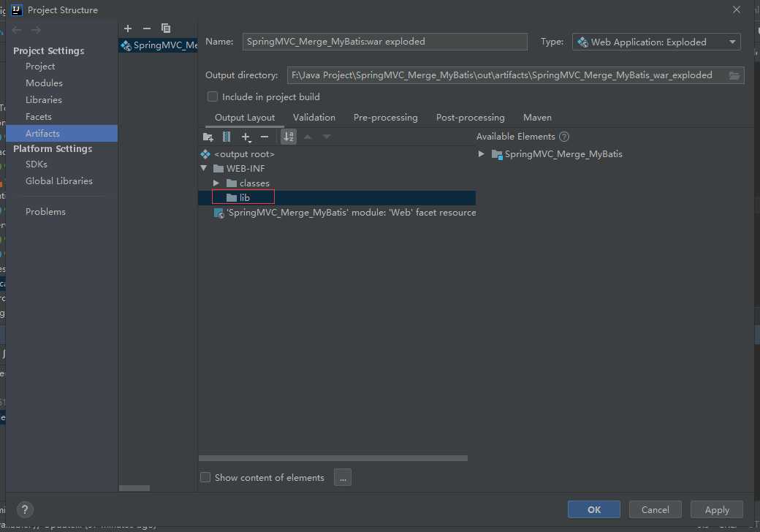Enable Show content of elements checkbox
760x532 pixels.
pyautogui.click(x=205, y=477)
